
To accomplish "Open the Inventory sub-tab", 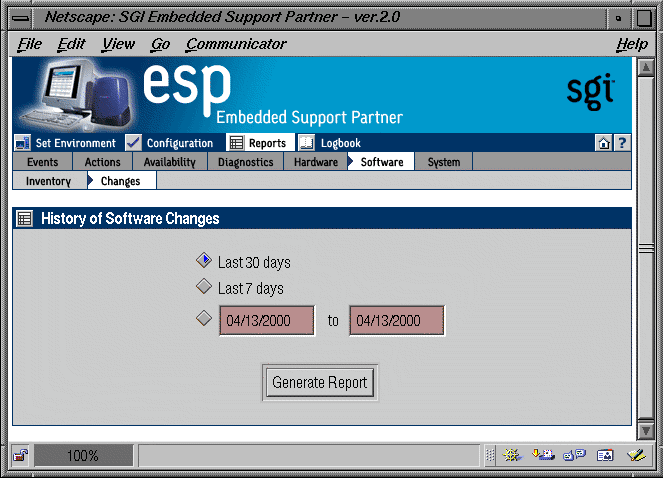I will [x=49, y=181].
